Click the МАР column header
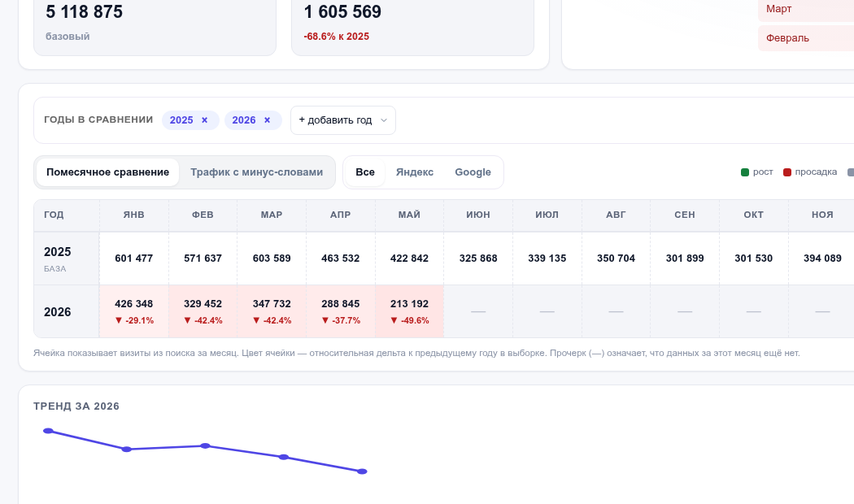Screen dimensions: 854x504 [x=272, y=215]
